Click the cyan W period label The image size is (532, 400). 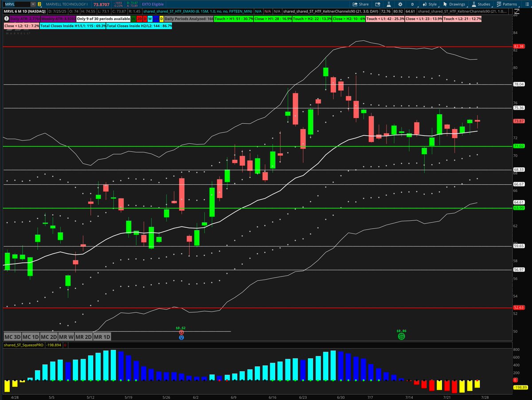pyautogui.click(x=150, y=19)
